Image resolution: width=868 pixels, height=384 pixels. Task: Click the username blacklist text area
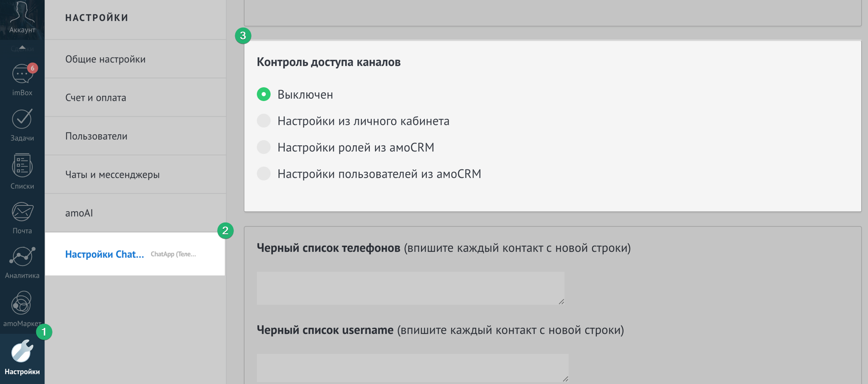(x=412, y=367)
